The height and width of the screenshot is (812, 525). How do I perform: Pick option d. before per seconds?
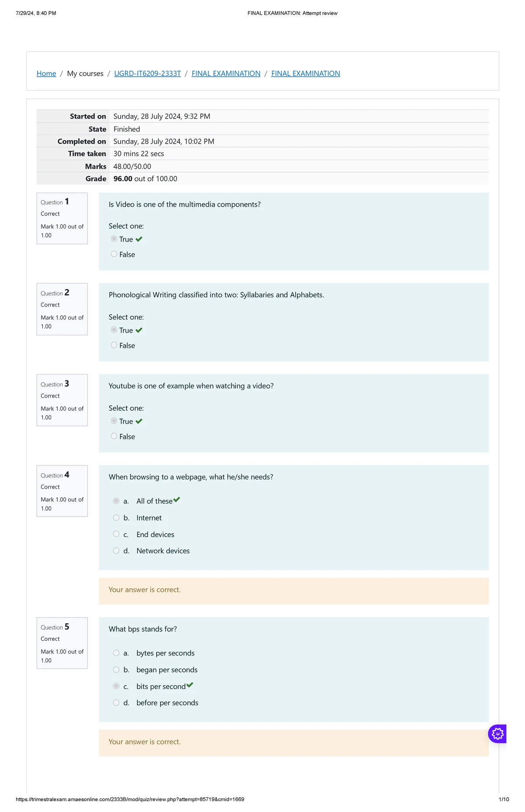(x=116, y=703)
